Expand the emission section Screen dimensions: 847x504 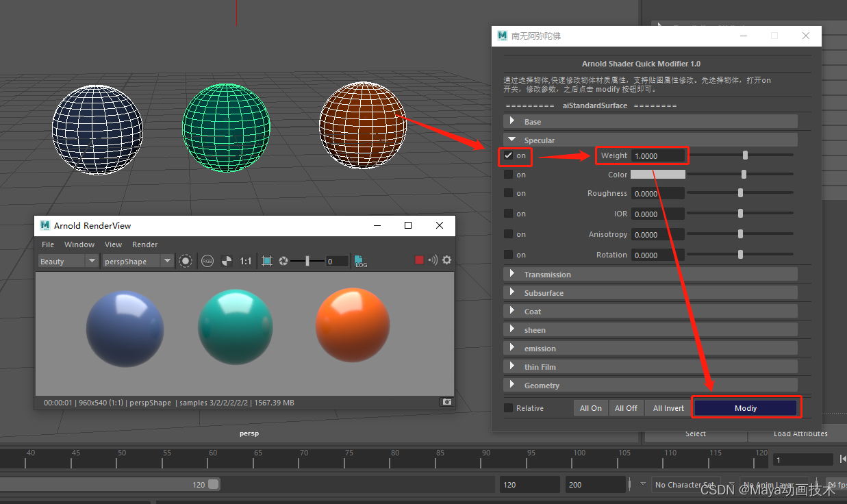pos(650,348)
